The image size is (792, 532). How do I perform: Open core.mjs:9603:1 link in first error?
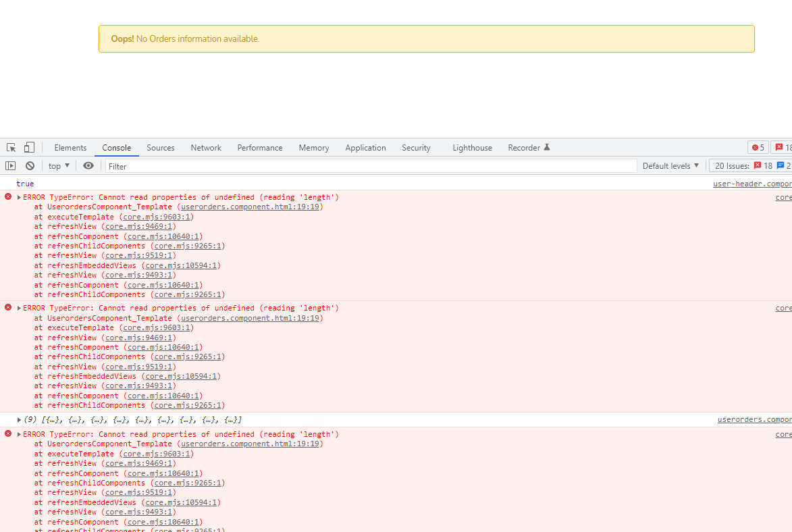tap(157, 217)
